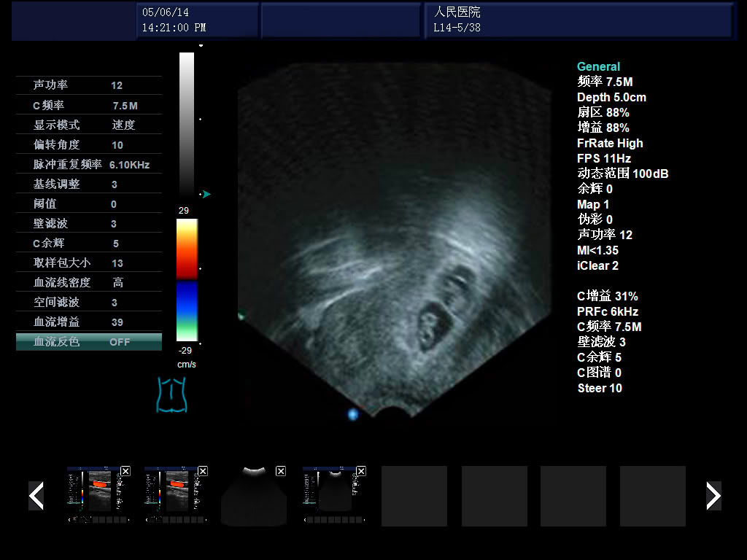Close the third thumbnail with its X icon

click(281, 471)
